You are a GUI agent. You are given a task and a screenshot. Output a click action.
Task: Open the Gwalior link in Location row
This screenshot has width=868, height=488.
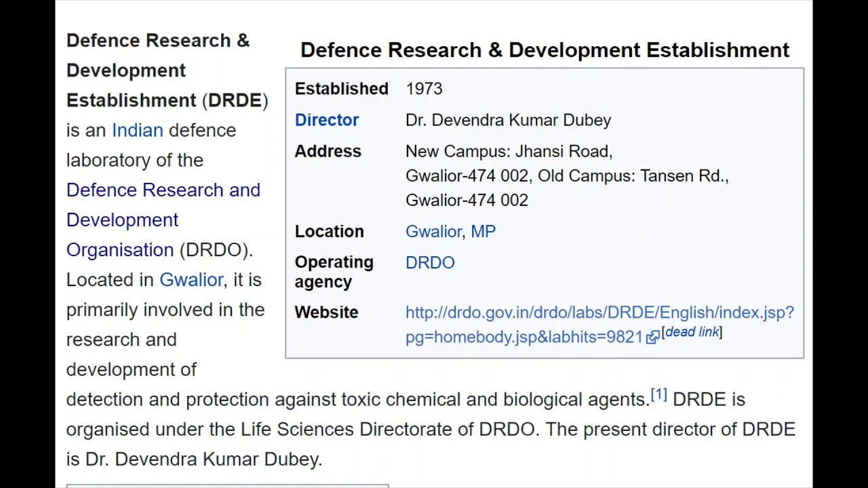pyautogui.click(x=433, y=231)
